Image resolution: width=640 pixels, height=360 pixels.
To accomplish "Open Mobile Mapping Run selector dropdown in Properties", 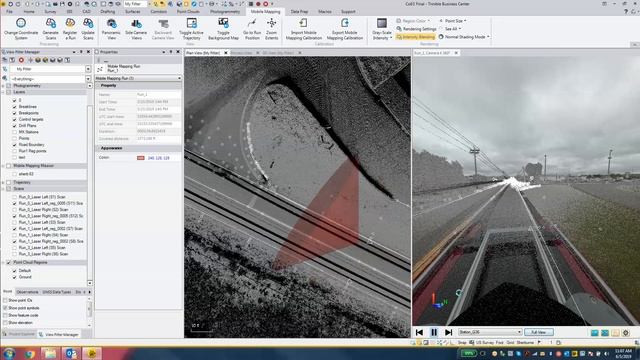I will [179, 78].
